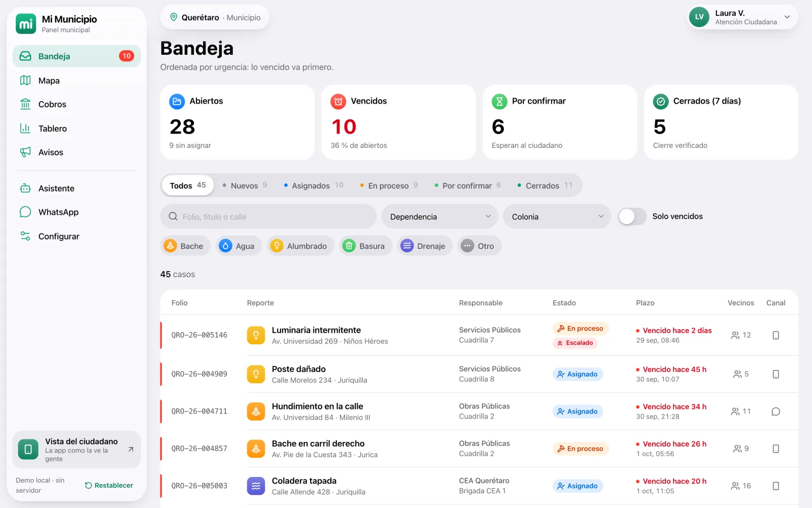The height and width of the screenshot is (508, 812).
Task: Toggle the Alumbrado category filter
Action: [300, 246]
